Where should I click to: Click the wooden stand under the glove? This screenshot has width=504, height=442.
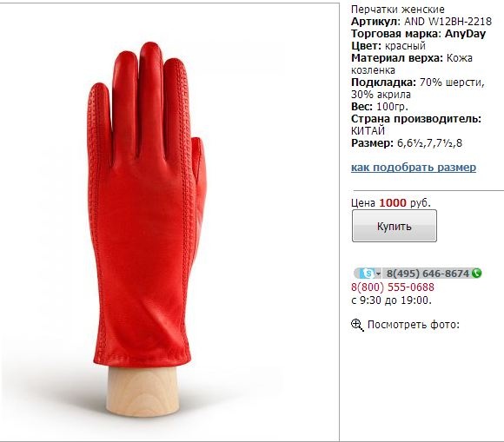pyautogui.click(x=143, y=392)
